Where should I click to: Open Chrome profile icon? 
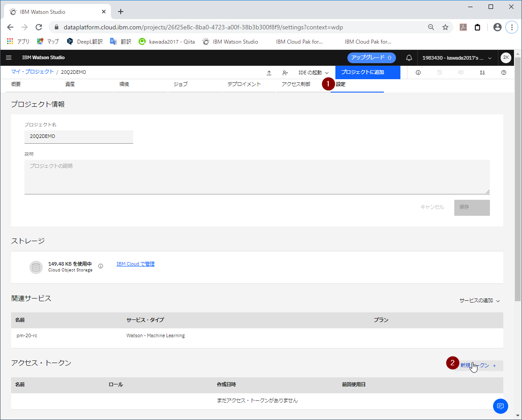tap(498, 27)
